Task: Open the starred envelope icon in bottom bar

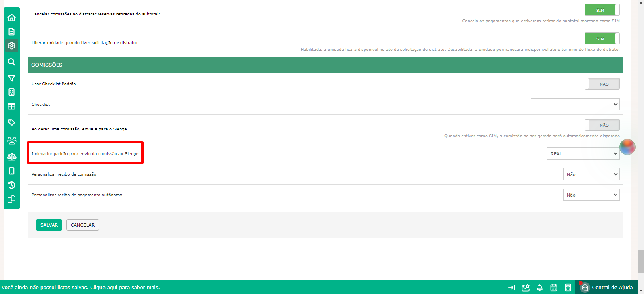Action: coord(526,288)
